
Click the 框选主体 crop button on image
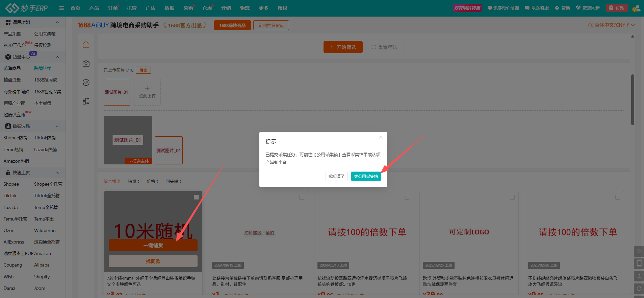[138, 161]
